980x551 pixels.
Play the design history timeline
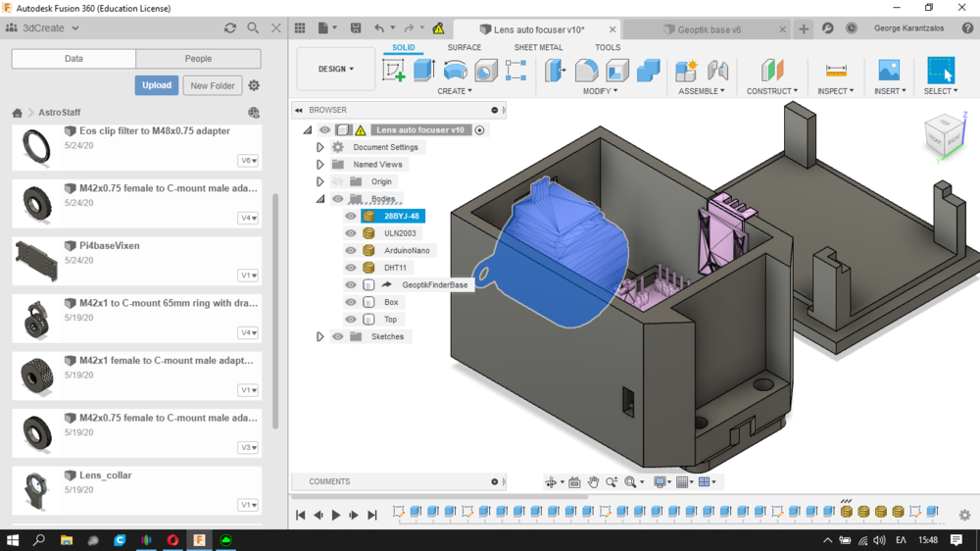336,515
